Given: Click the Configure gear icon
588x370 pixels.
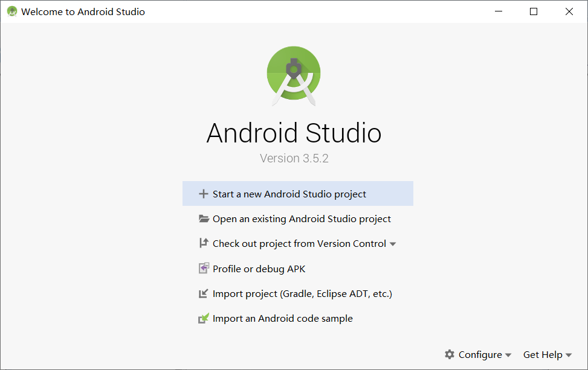Looking at the screenshot, I should pos(449,354).
